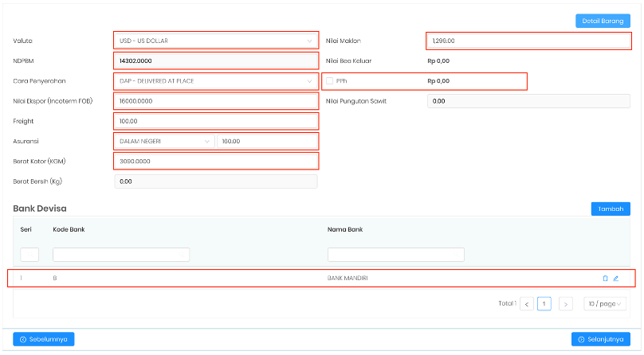This screenshot has width=644, height=355.
Task: Go to previous page using left arrow
Action: tap(527, 304)
